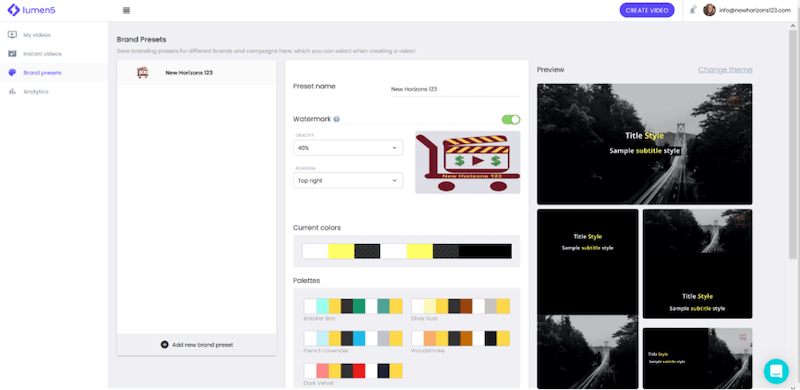Click the large landscape preview thumbnail

point(644,144)
